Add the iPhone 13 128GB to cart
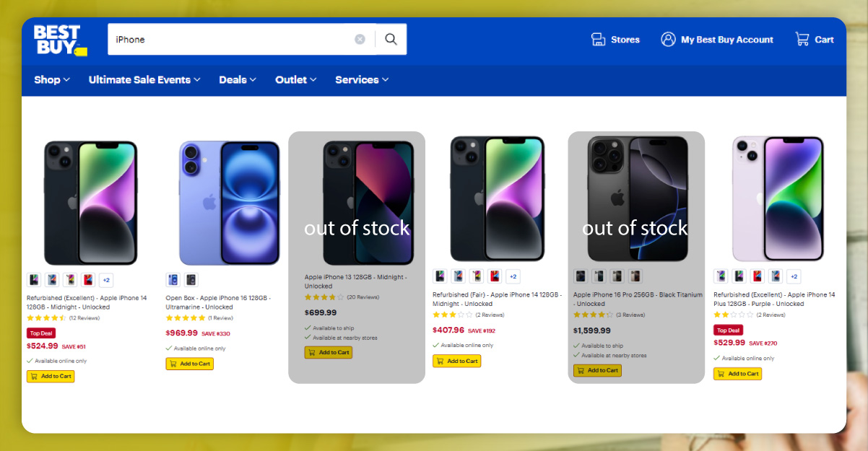868x451 pixels. point(329,353)
